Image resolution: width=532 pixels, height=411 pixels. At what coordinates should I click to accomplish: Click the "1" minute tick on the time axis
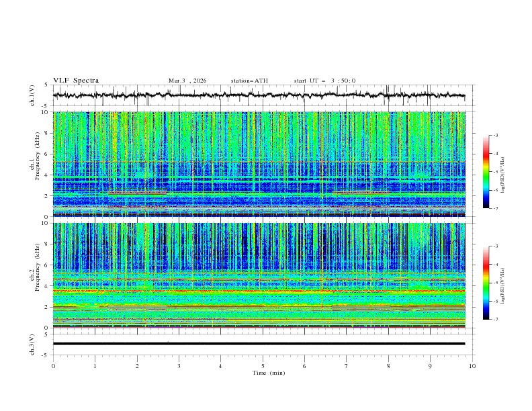click(x=95, y=366)
